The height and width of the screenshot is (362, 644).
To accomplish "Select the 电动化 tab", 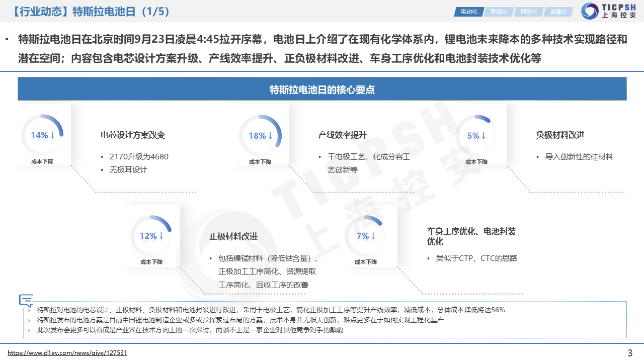I will coord(468,12).
